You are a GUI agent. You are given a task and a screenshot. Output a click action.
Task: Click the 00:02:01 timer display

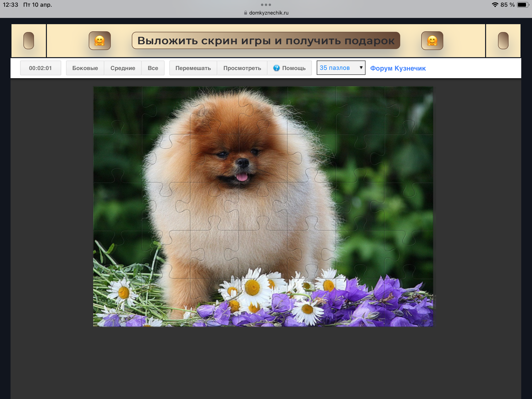pyautogui.click(x=40, y=68)
